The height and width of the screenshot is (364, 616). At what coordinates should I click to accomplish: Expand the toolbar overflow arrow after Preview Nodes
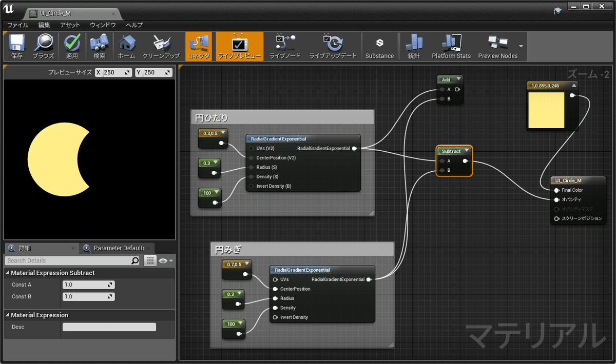(x=521, y=46)
